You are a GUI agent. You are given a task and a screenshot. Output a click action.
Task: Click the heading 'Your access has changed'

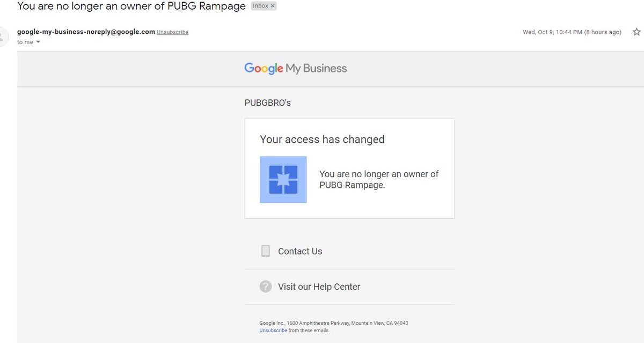point(322,140)
